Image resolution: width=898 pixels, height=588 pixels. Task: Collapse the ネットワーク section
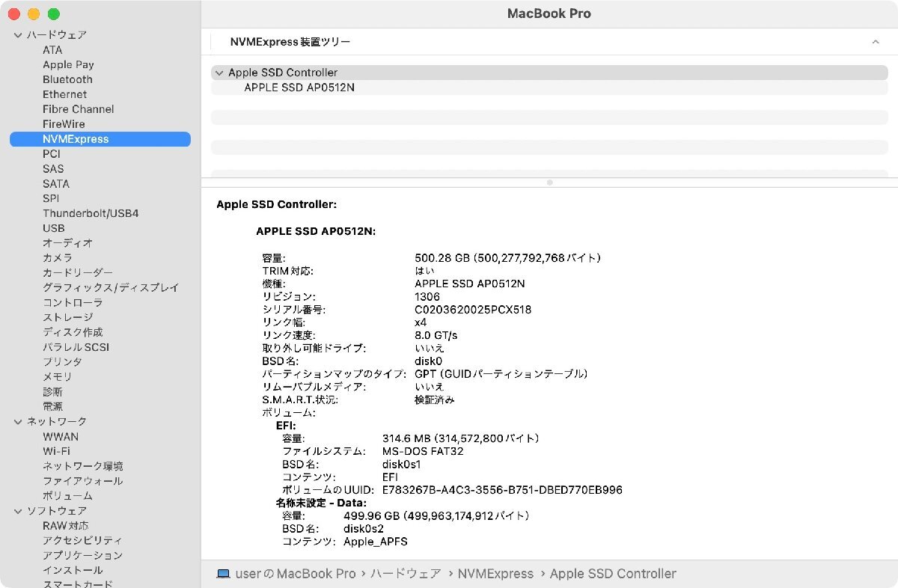(x=18, y=422)
